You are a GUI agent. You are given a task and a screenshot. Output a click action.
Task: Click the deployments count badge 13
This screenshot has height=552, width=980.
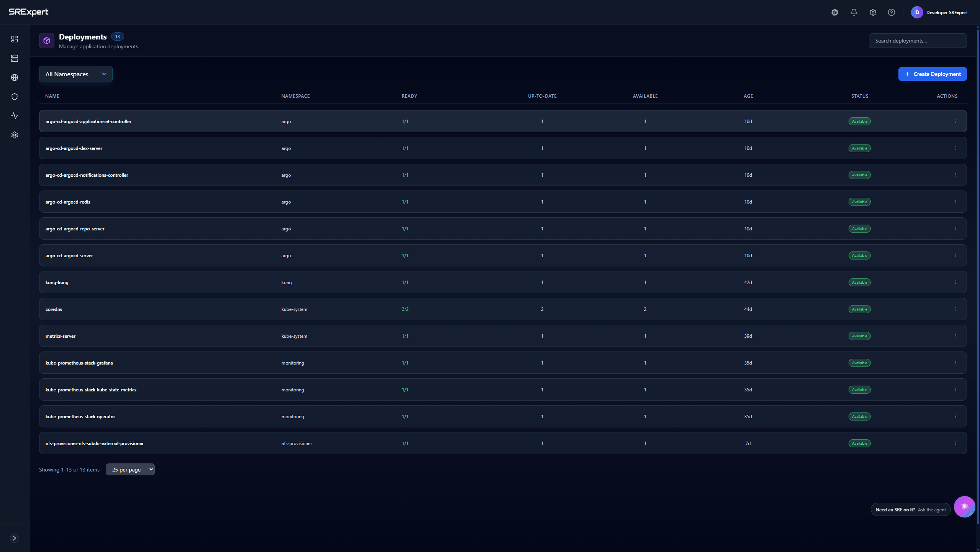(118, 36)
